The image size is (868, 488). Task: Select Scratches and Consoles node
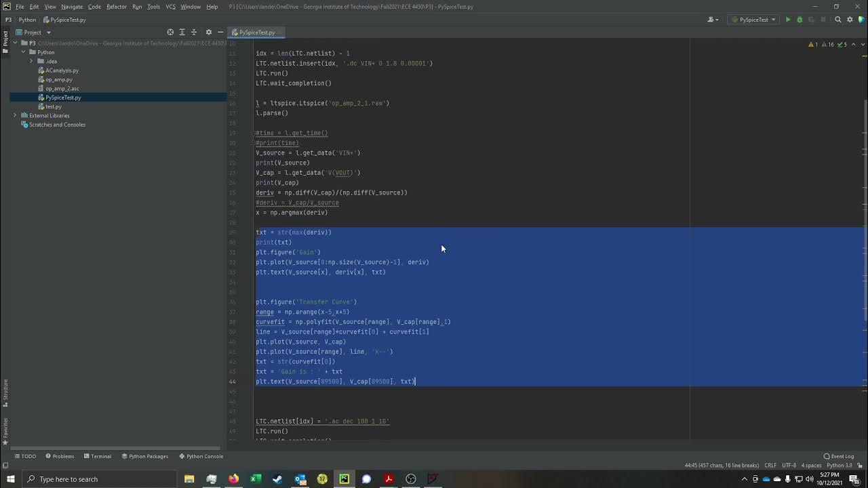tap(57, 125)
